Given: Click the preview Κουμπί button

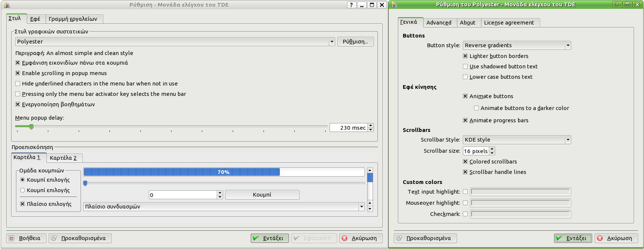Looking at the screenshot, I should (262, 195).
